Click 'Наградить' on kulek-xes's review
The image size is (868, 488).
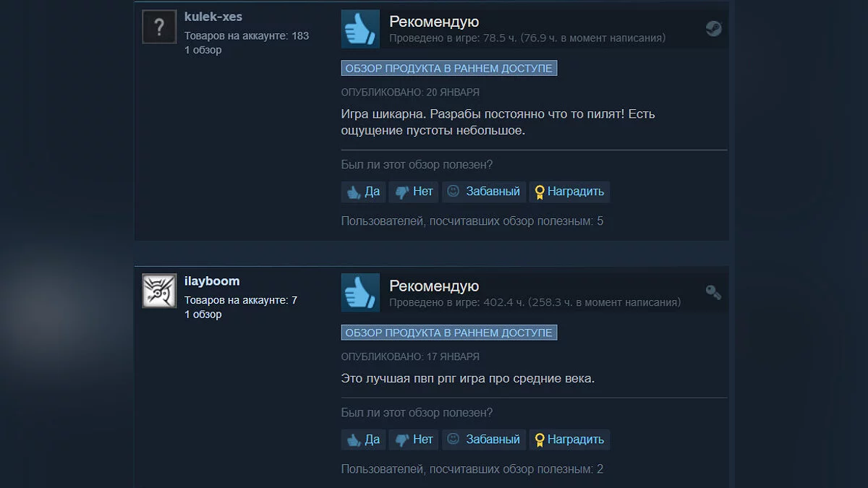(569, 192)
